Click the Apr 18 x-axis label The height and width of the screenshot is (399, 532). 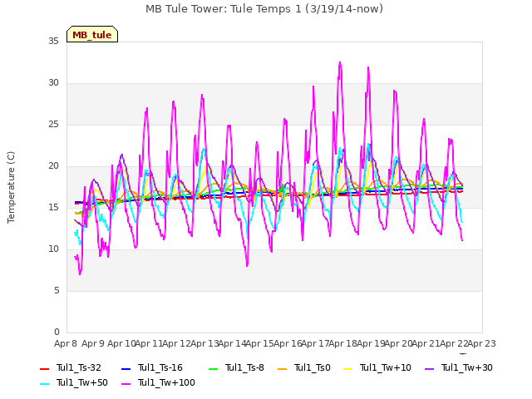(x=343, y=343)
